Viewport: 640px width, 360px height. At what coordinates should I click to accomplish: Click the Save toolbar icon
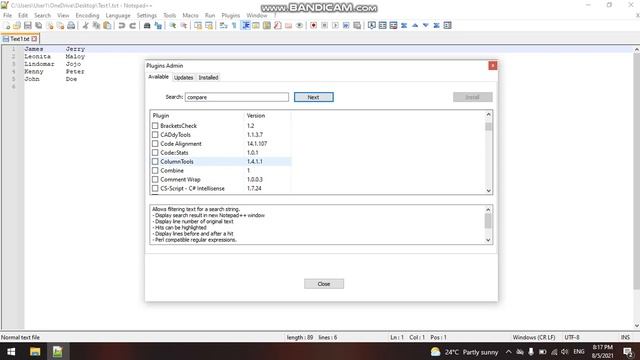[x=27, y=25]
